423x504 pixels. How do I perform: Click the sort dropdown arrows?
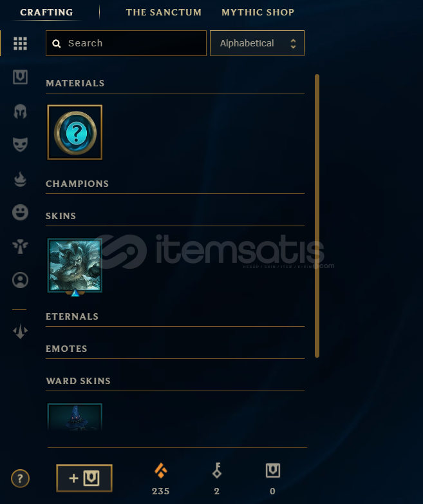click(293, 43)
